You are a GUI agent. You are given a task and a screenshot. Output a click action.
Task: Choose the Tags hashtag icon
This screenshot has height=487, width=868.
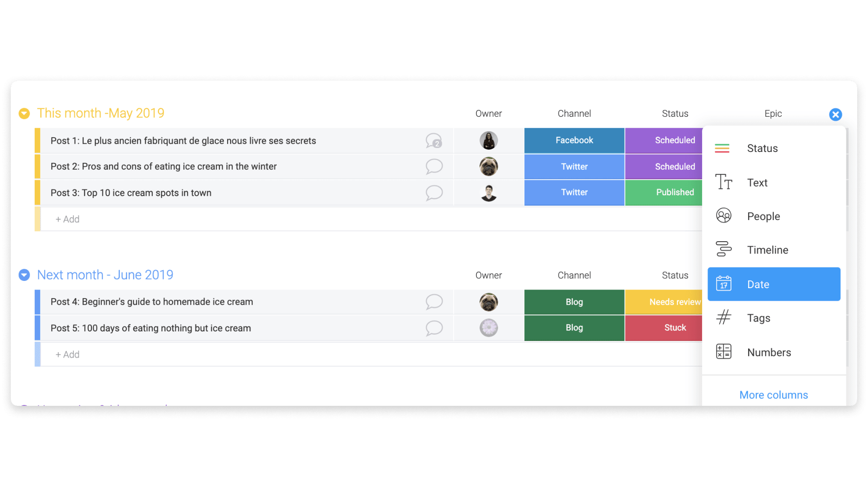723,317
